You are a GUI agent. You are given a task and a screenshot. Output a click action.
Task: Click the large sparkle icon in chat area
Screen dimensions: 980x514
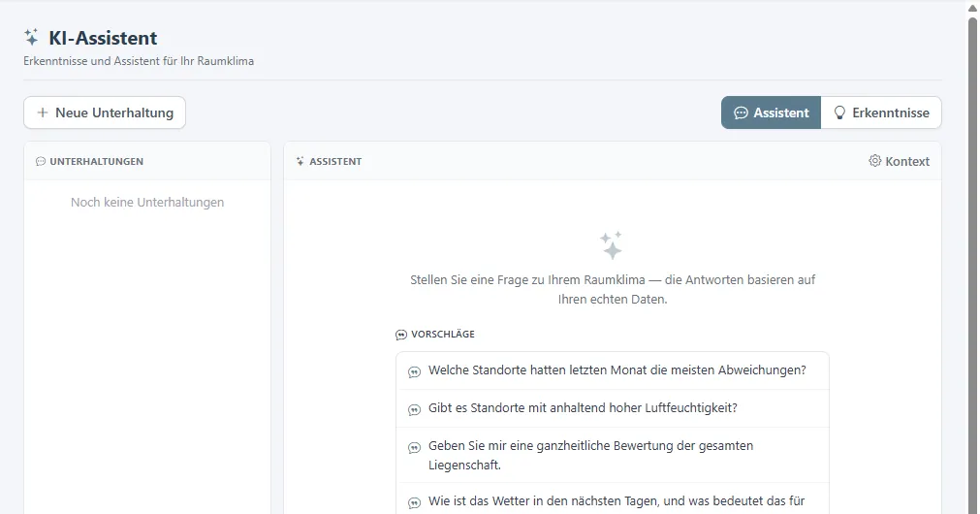pyautogui.click(x=612, y=245)
